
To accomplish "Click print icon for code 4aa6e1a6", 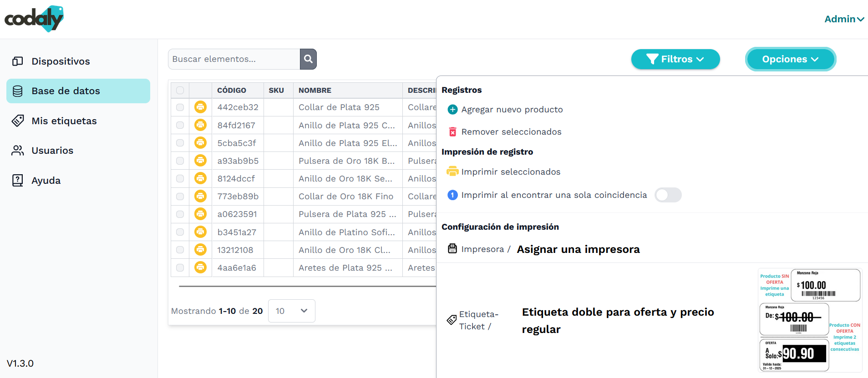I will [x=200, y=267].
